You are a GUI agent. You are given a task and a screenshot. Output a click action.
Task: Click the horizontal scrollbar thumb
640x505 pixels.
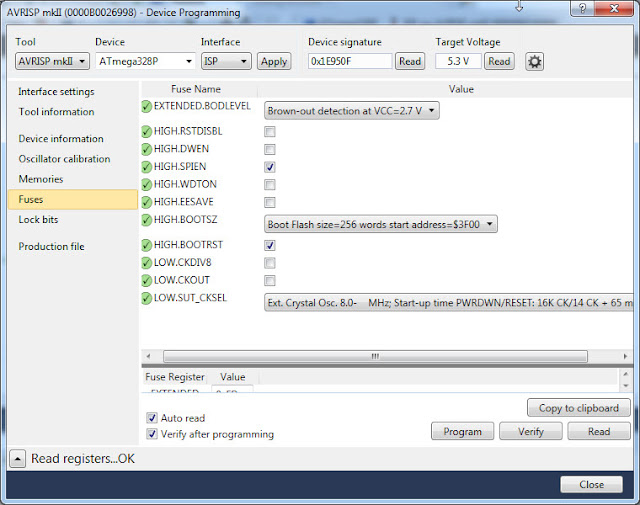pos(375,356)
